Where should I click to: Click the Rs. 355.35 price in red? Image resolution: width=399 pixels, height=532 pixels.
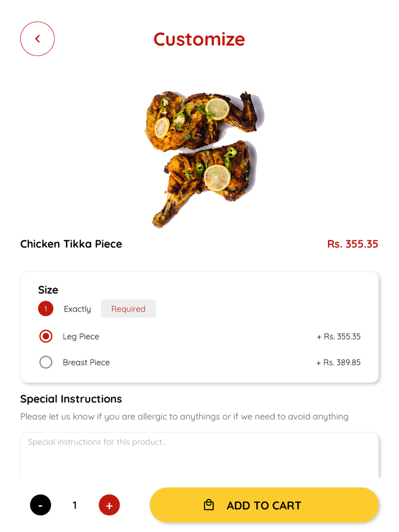(353, 244)
